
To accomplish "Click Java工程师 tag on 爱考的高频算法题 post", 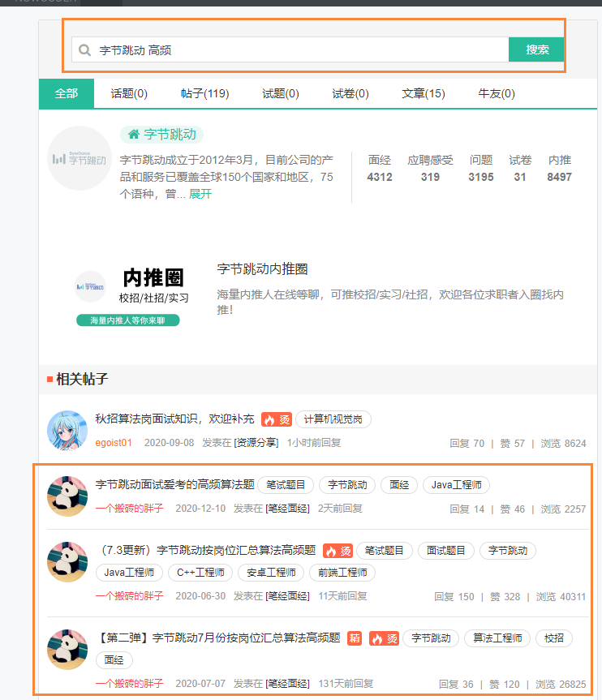I will tap(457, 485).
